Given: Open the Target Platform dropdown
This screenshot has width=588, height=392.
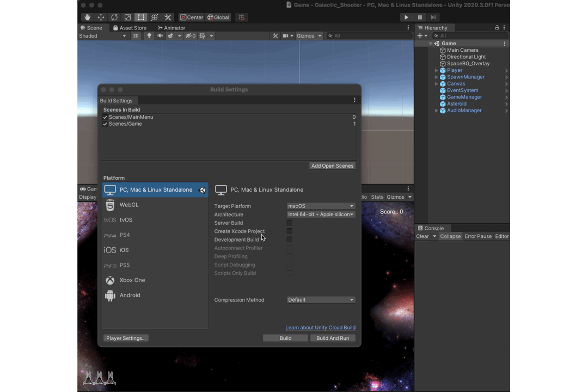Looking at the screenshot, I should (x=321, y=206).
